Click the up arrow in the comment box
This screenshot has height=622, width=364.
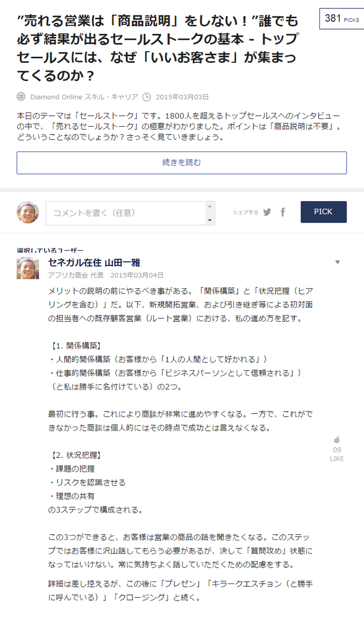(x=210, y=206)
